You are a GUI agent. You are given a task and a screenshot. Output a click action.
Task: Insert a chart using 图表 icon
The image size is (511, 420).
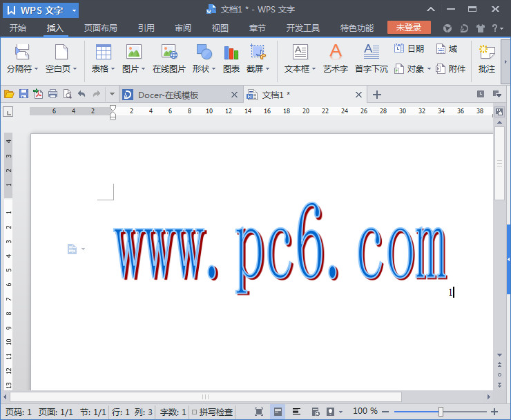pos(231,57)
